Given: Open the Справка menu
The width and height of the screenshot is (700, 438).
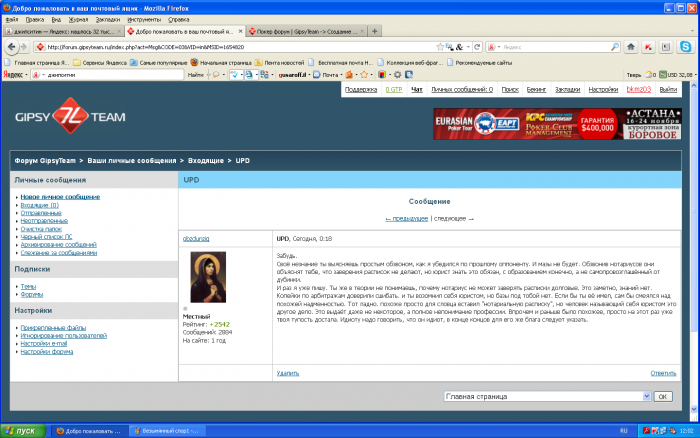Looking at the screenshot, I should point(179,20).
